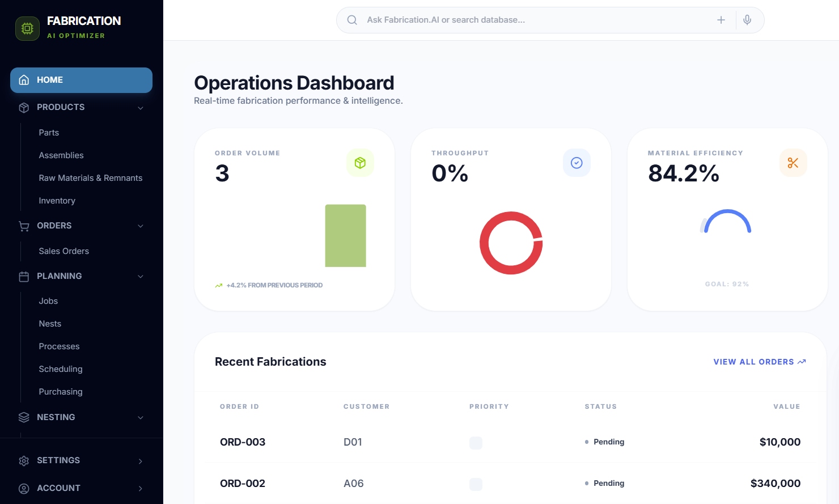Viewport: 839px width, 504px height.
Task: Click the microphone icon in the search bar
Action: coord(747,19)
